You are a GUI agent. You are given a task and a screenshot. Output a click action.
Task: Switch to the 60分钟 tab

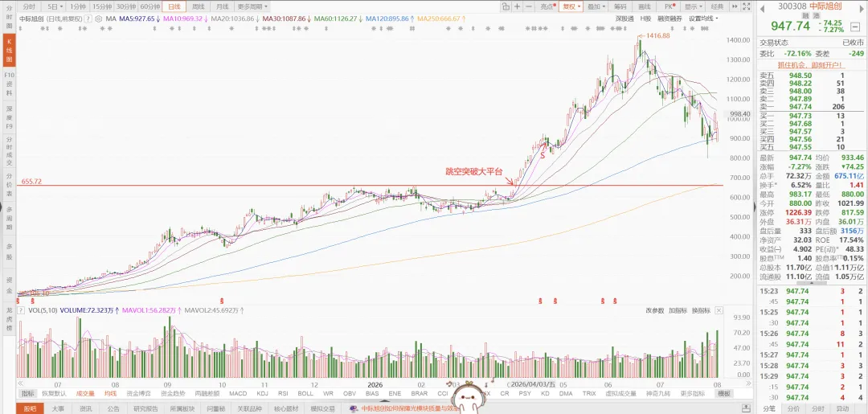(x=149, y=6)
